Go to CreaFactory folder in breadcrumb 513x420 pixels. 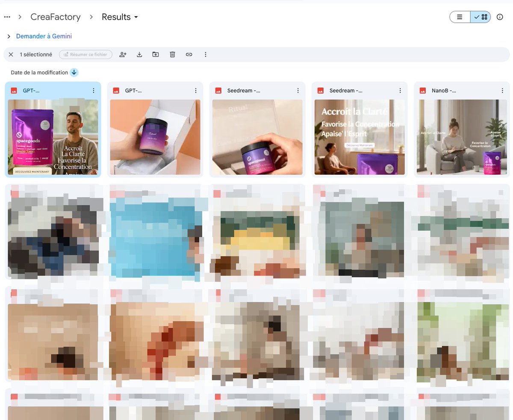(x=56, y=17)
